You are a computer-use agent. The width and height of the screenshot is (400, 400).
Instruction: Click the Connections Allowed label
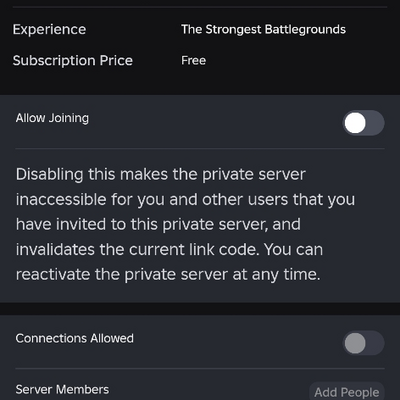[75, 338]
